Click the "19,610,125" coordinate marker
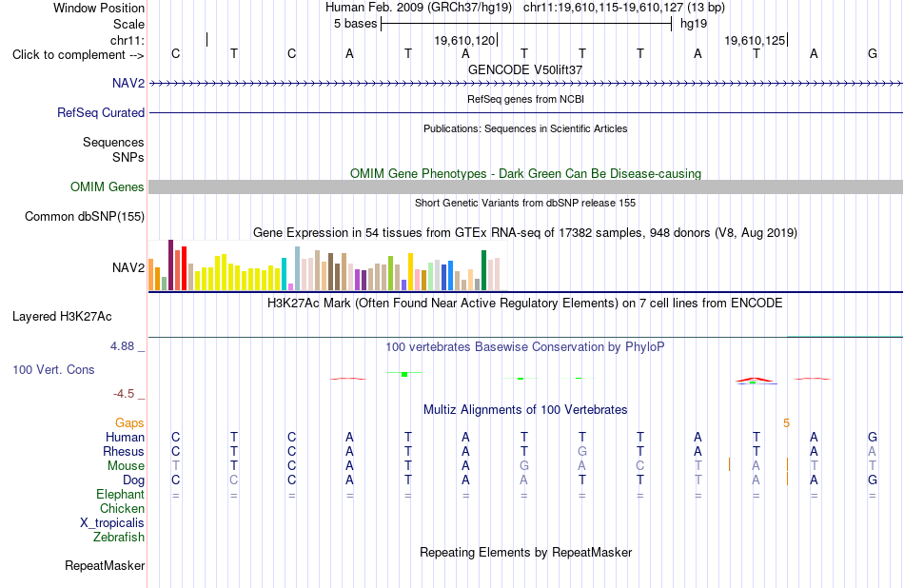 point(755,40)
